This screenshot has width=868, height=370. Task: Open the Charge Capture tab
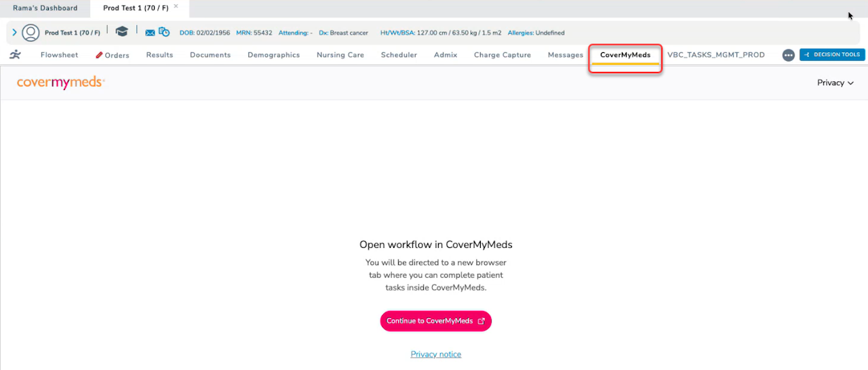tap(502, 55)
